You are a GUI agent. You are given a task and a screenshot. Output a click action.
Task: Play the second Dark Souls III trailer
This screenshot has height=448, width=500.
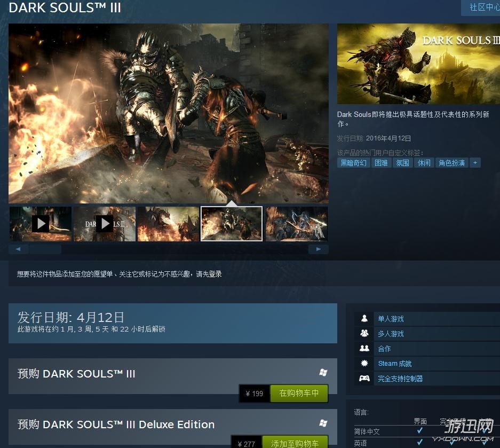pyautogui.click(x=104, y=224)
